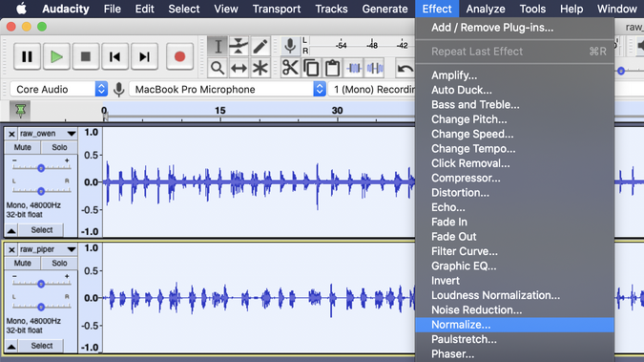644x362 pixels.
Task: Open the Tracks menu
Action: point(331,9)
